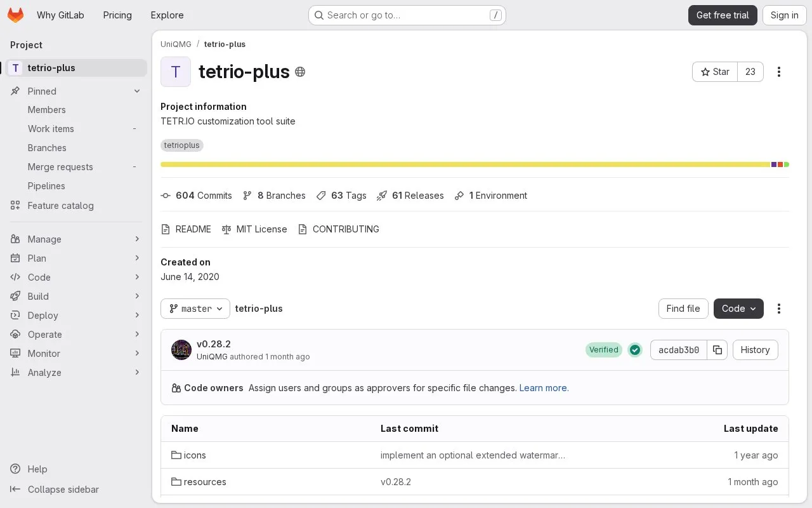Image resolution: width=812 pixels, height=508 pixels.
Task: Click the Search or go to field
Action: point(407,15)
